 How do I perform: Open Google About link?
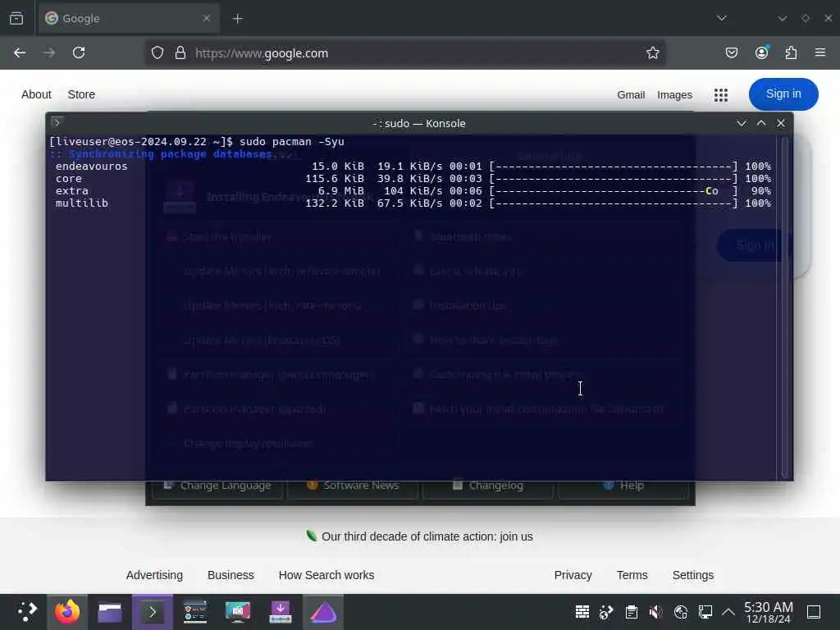click(36, 94)
